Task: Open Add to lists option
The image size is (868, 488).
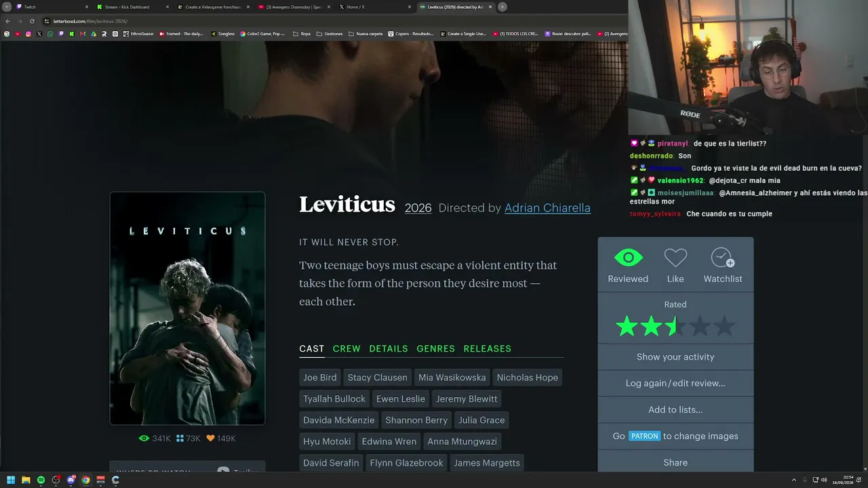Action: tap(675, 409)
